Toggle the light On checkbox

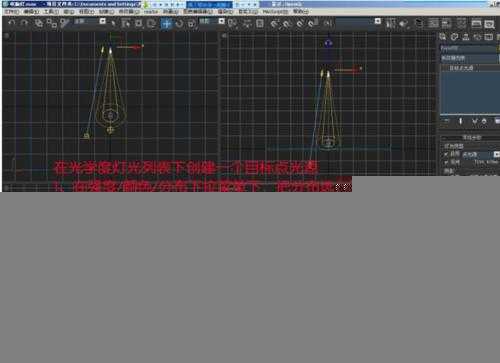click(x=446, y=154)
